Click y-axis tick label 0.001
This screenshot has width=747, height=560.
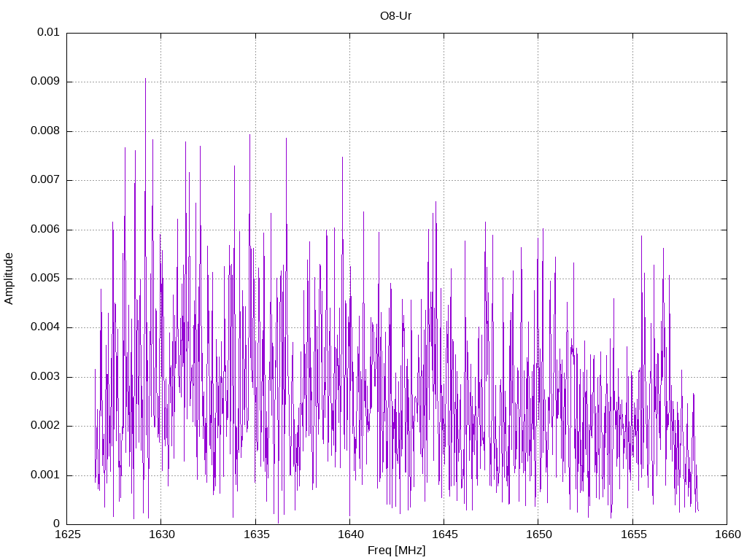(x=44, y=475)
